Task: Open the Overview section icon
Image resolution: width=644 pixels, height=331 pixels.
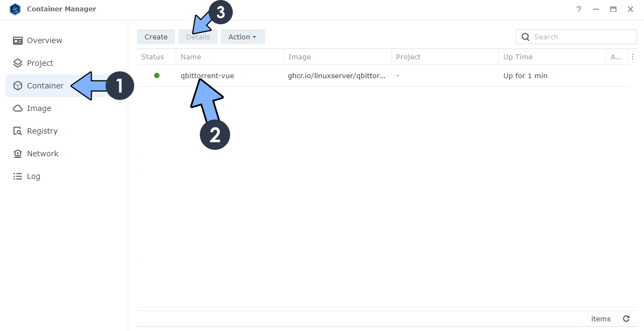Action: 18,40
